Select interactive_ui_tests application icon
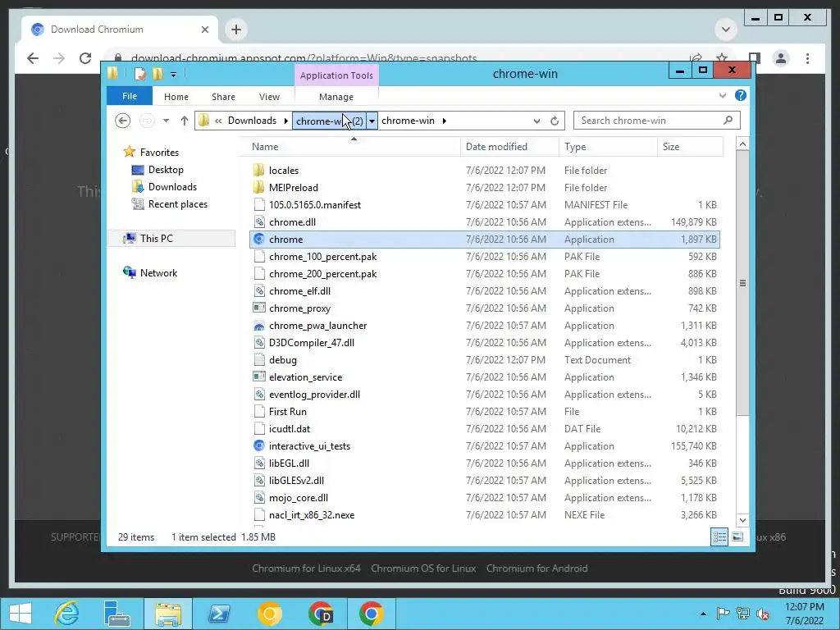Screen dimensions: 840x630 [x=258, y=445]
